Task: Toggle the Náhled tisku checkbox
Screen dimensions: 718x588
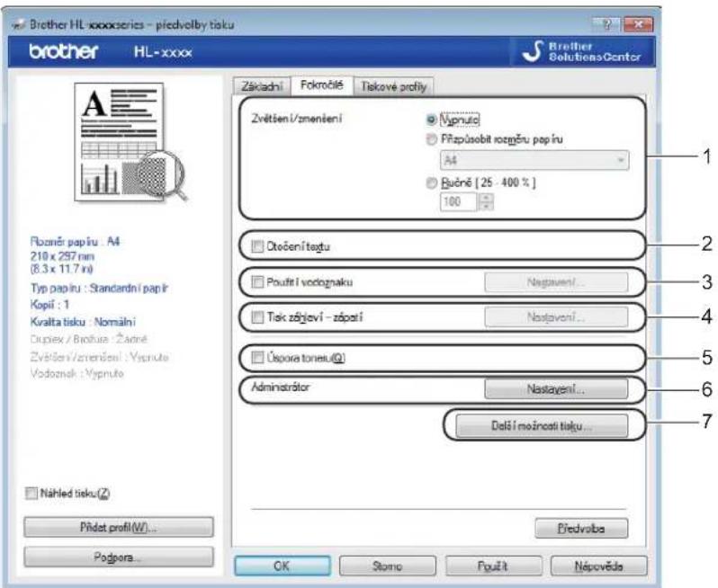Action: click(31, 494)
